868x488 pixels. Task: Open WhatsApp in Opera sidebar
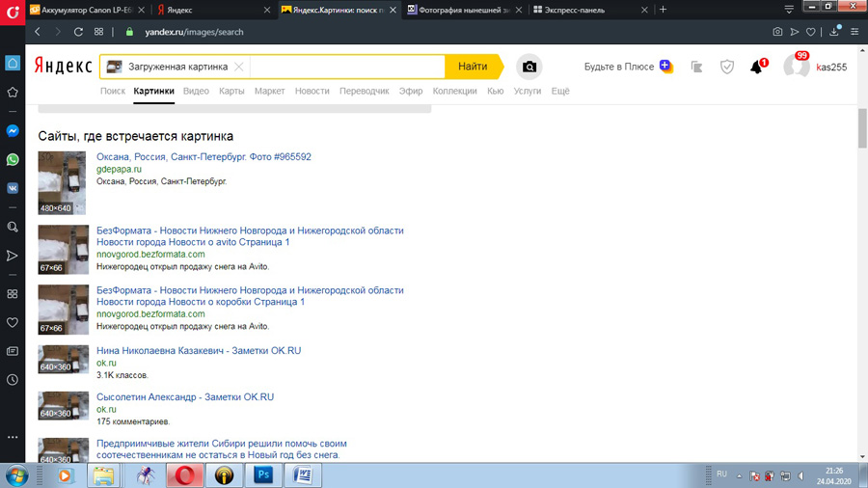pyautogui.click(x=13, y=160)
